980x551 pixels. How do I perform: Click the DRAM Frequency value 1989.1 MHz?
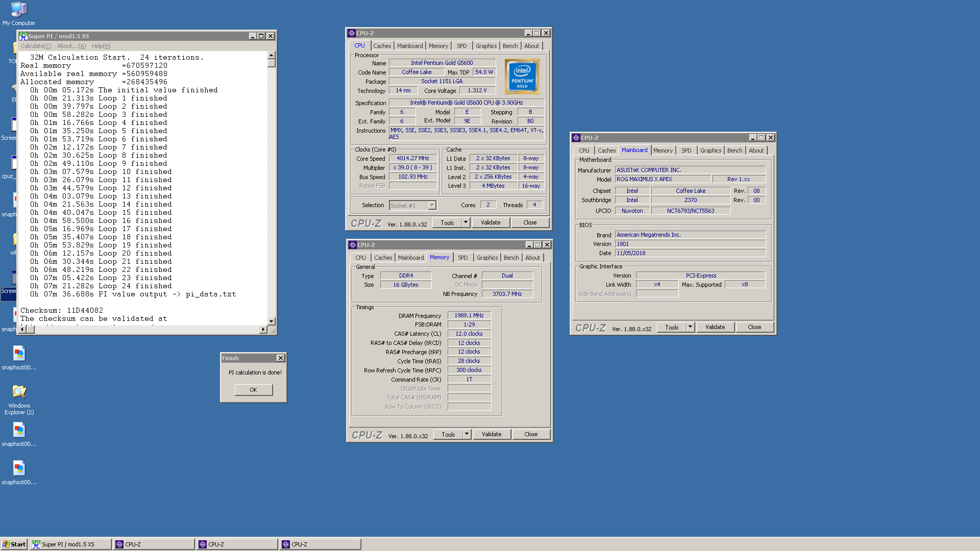470,315
